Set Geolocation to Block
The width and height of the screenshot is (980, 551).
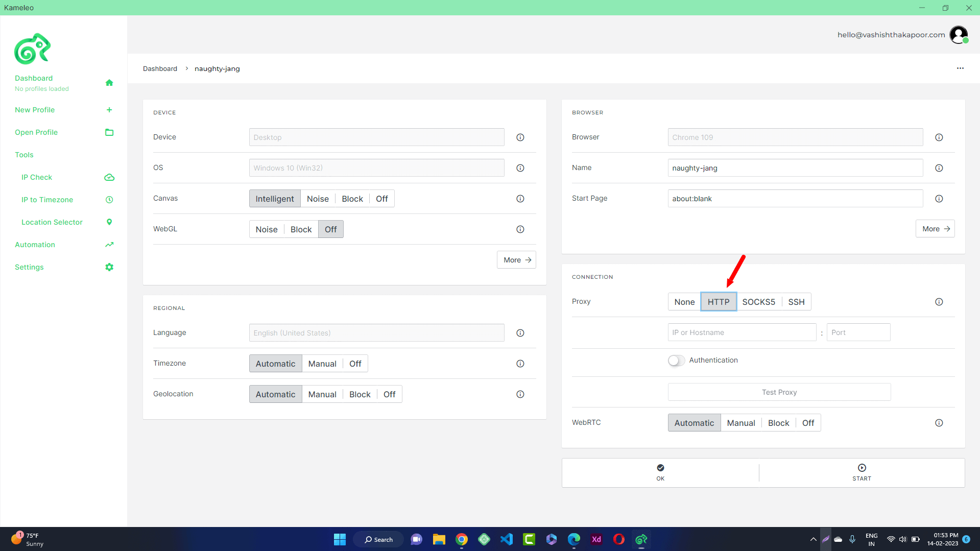point(360,394)
